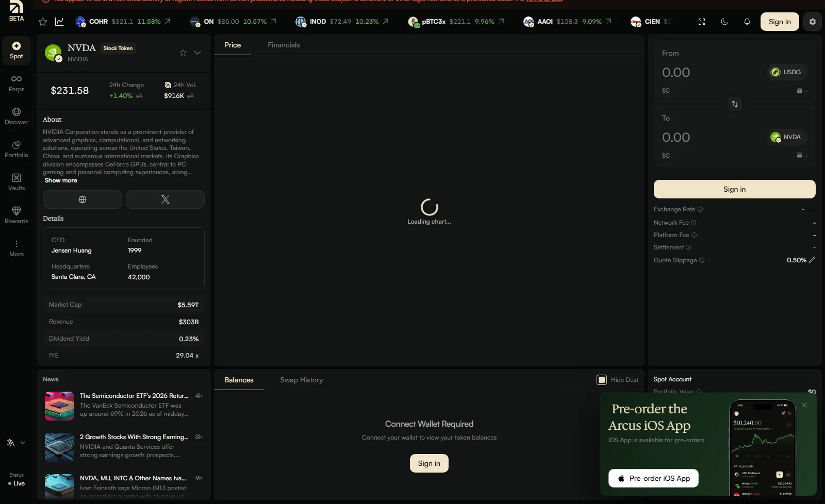Click Pre-order iOS App button
Image resolution: width=825 pixels, height=504 pixels.
click(653, 478)
